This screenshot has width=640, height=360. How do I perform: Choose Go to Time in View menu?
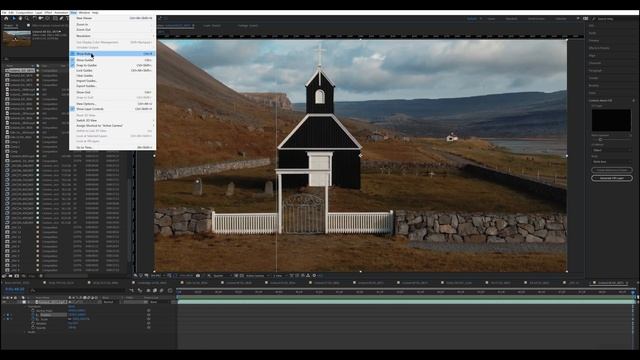(112, 147)
